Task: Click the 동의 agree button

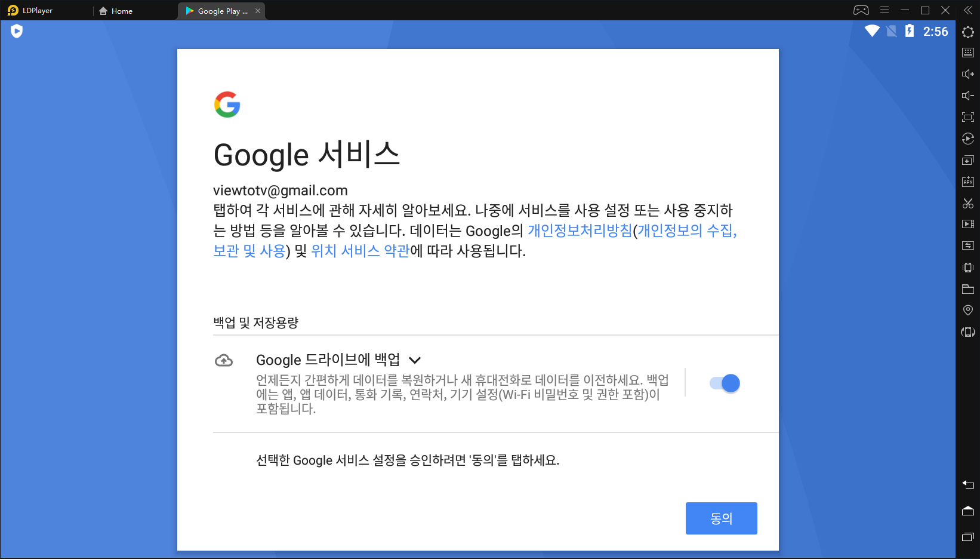Action: pos(721,518)
